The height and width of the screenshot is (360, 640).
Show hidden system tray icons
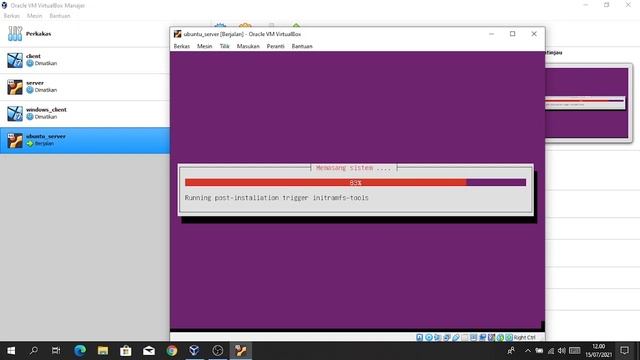click(527, 351)
